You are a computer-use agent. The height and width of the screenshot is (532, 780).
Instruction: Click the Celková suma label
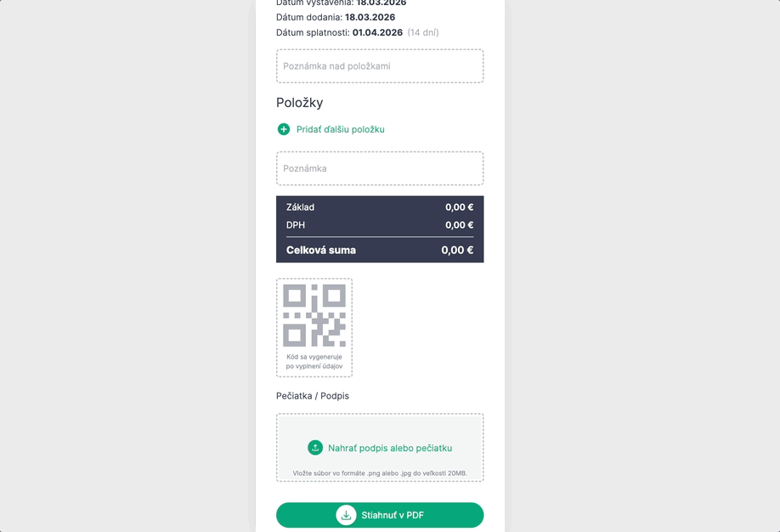click(321, 250)
